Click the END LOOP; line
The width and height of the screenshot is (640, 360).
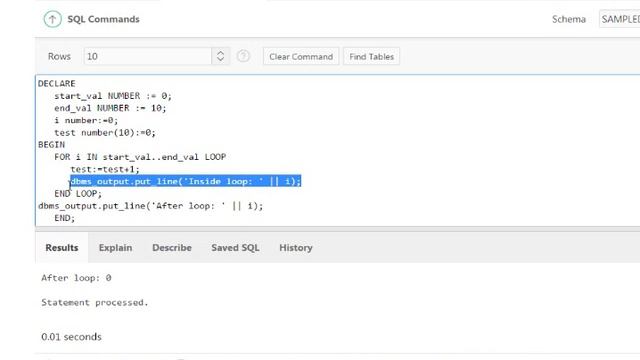tap(78, 193)
